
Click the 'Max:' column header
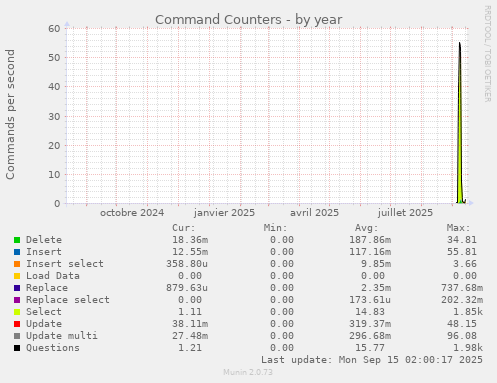click(x=458, y=228)
